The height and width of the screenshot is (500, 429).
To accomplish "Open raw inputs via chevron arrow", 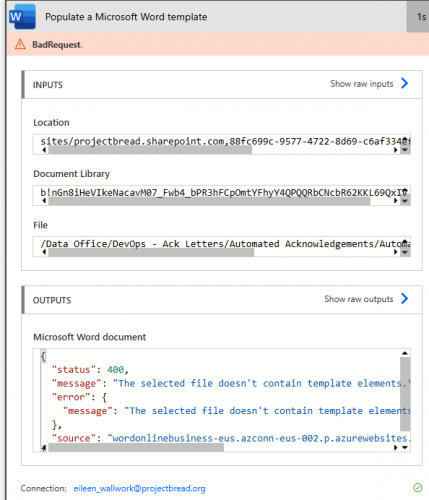I will pos(404,83).
